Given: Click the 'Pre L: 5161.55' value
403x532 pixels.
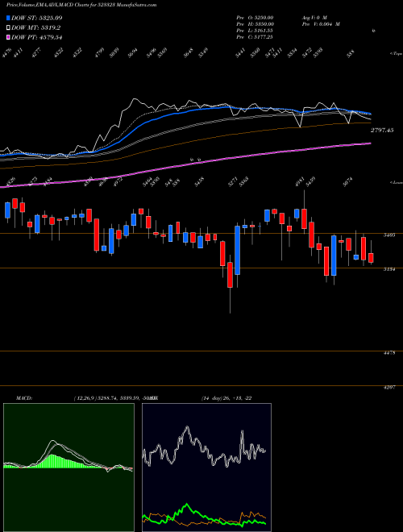Looking at the screenshot, I should [x=255, y=31].
